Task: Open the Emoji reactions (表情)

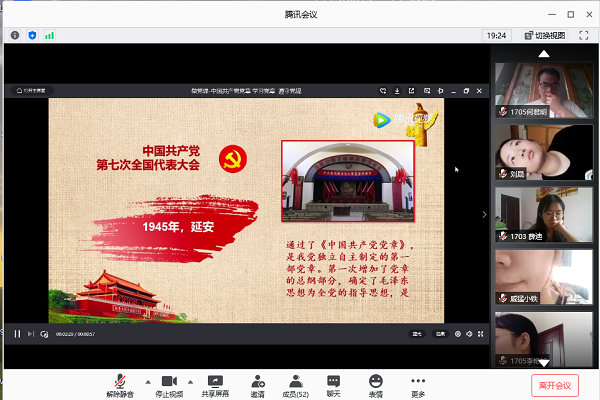Action: [x=376, y=383]
